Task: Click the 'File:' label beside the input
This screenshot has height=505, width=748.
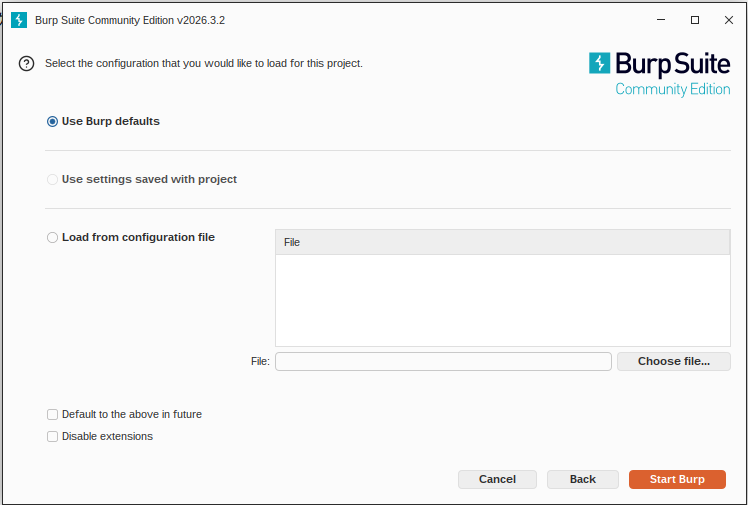Action: coord(260,361)
